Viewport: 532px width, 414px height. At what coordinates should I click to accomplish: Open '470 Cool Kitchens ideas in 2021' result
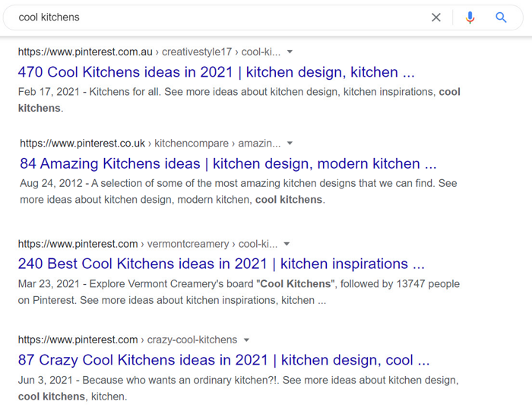[x=216, y=72]
